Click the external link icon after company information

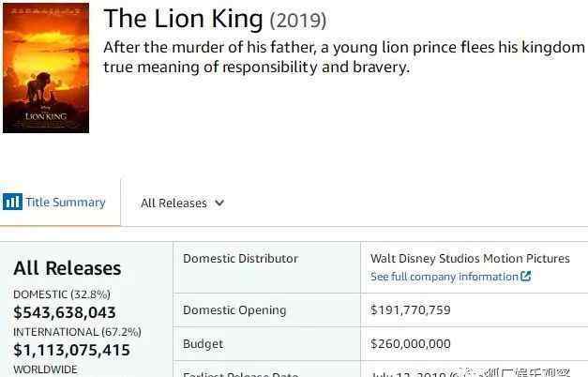point(526,277)
